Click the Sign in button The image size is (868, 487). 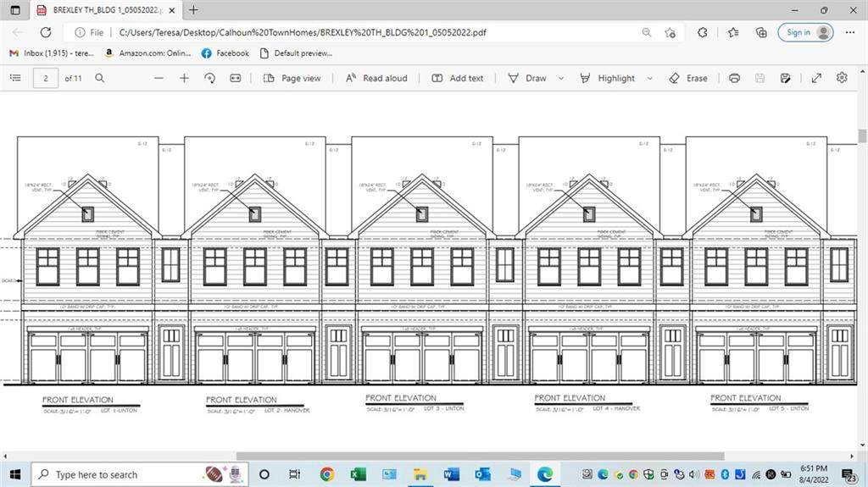click(x=806, y=32)
